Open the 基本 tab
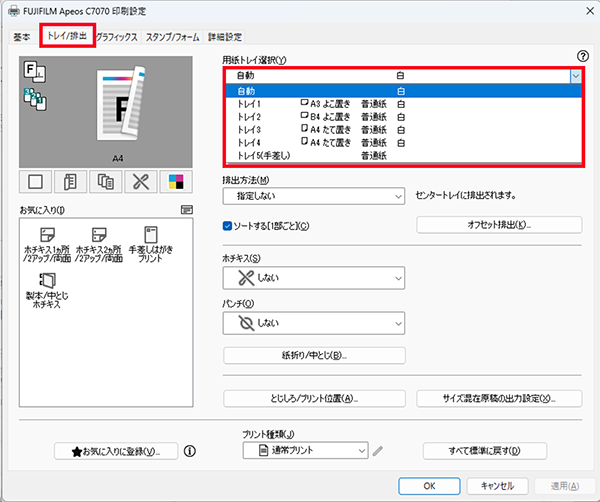This screenshot has width=600, height=502. click(x=21, y=37)
